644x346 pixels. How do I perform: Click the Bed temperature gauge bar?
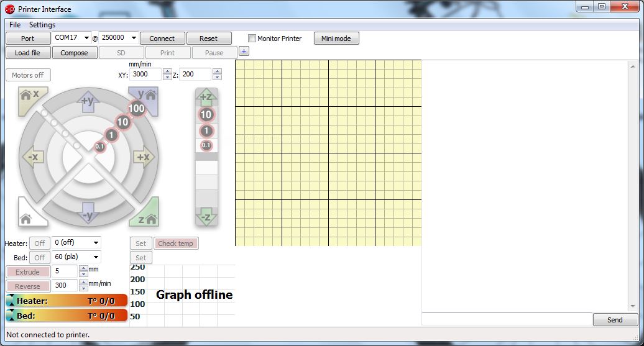pos(67,315)
